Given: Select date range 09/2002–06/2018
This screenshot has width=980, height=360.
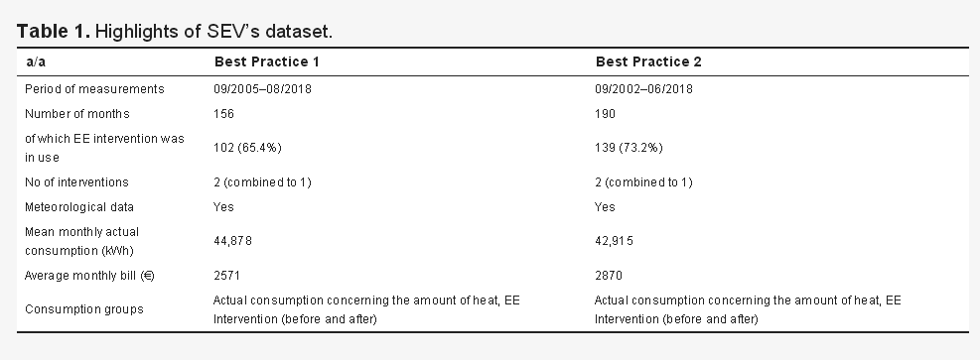Looking at the screenshot, I should pos(643,88).
